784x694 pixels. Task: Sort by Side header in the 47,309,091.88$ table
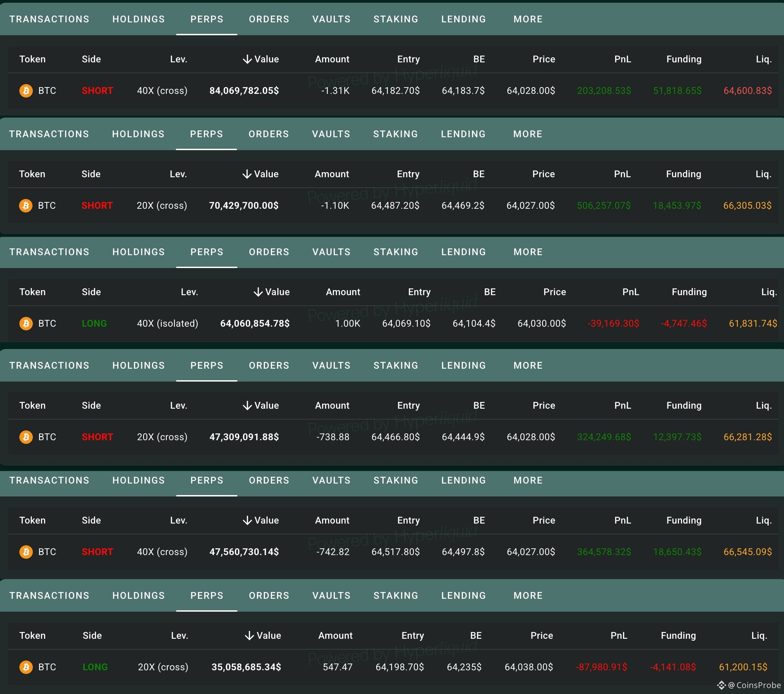tap(91, 406)
